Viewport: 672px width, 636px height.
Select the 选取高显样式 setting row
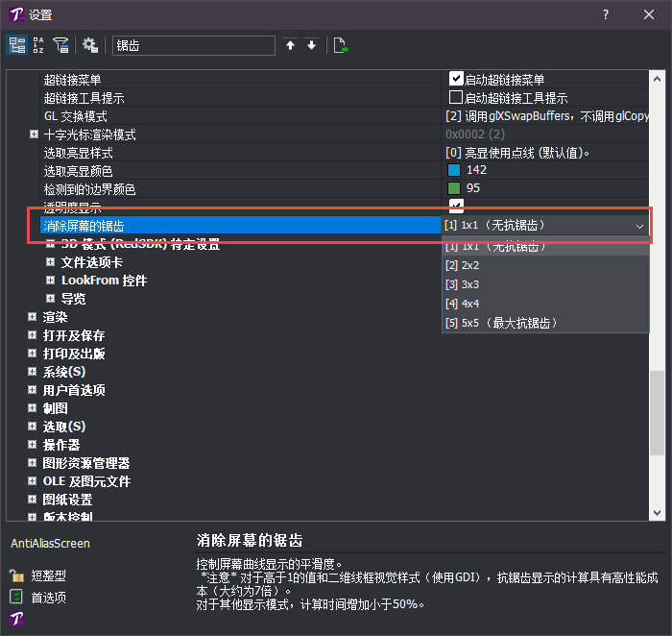79,153
